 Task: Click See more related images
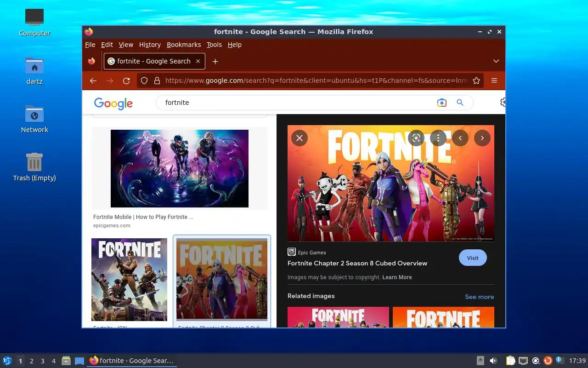point(480,297)
